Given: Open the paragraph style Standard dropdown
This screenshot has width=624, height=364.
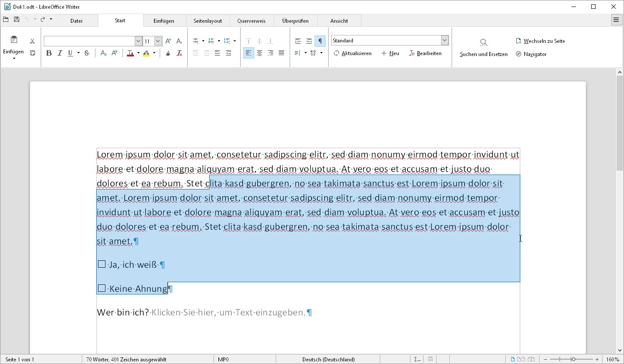Looking at the screenshot, I should click(x=445, y=40).
